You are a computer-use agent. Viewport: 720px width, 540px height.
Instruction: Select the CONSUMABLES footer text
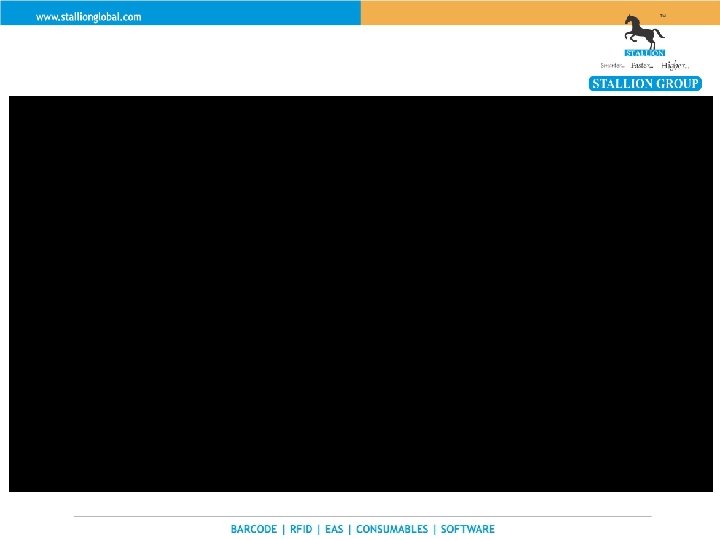[x=392, y=529]
